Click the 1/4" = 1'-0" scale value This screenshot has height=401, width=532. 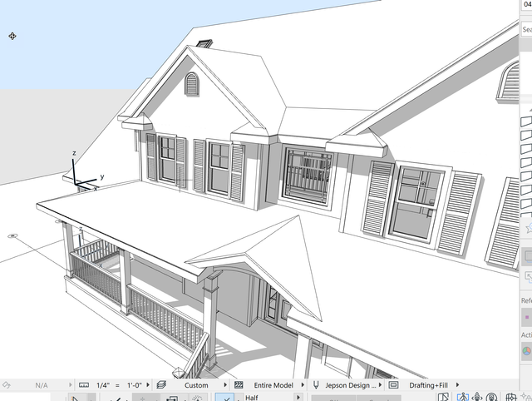(x=119, y=385)
